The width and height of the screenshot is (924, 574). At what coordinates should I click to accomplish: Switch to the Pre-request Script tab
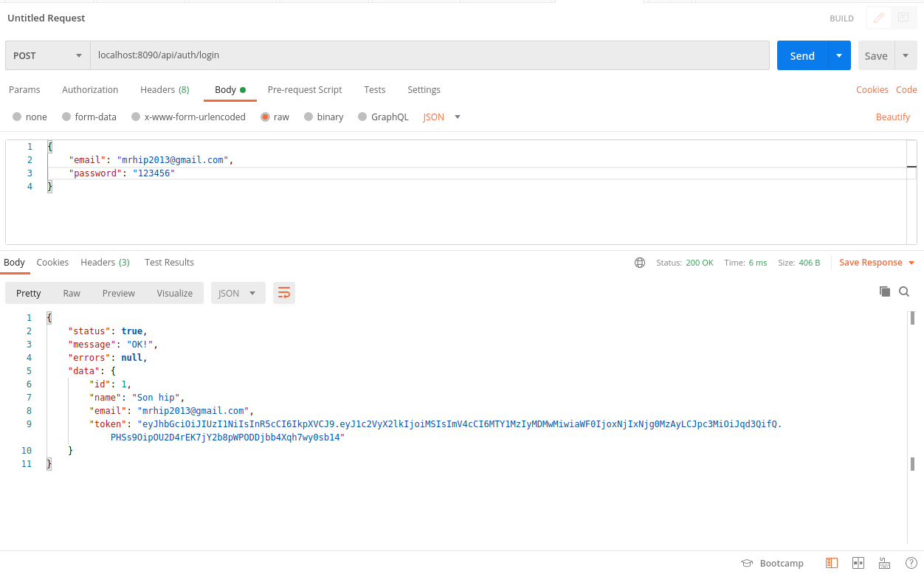[x=304, y=89]
